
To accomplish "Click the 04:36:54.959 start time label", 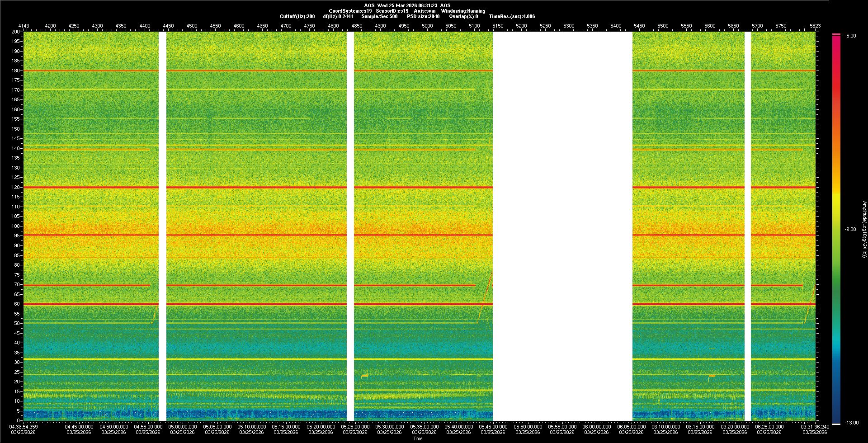I will pos(24,427).
